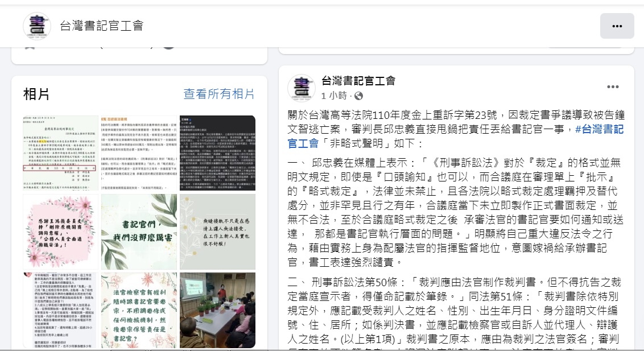Viewport: 644px width, 351px height.
Task: Open the 書記官們，我們沒那麼厲害 photo thumbnail
Action: point(139,232)
